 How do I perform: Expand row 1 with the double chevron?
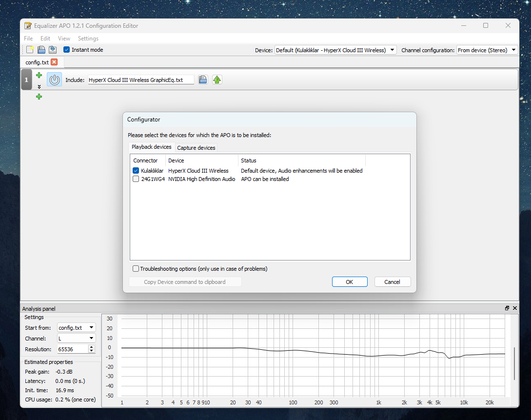point(39,87)
